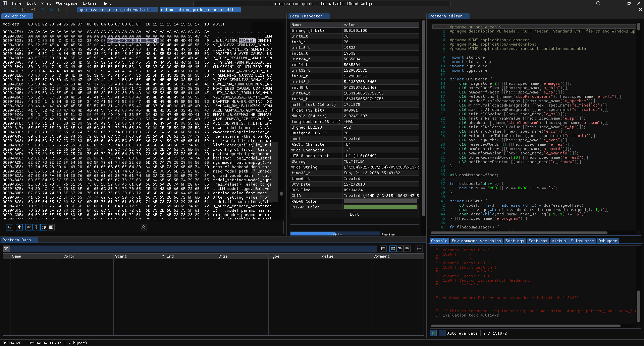Click the String row value "LLMIT1B"
Screen dimensions: 644x346
[354, 161]
